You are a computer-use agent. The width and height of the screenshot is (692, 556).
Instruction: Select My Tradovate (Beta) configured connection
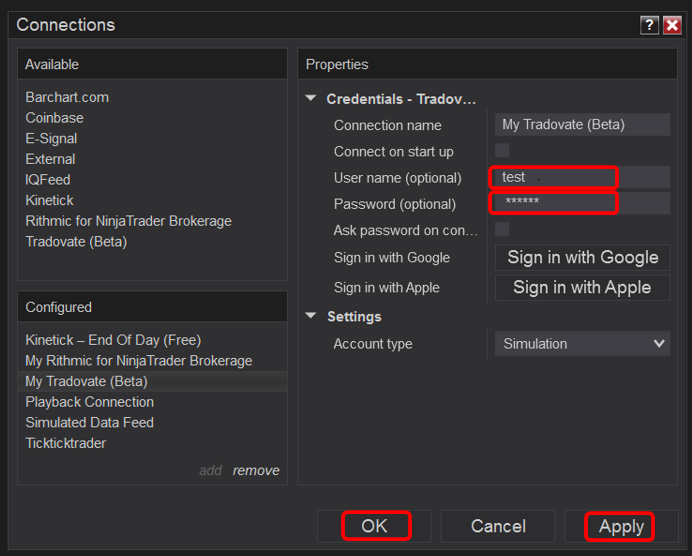point(152,381)
